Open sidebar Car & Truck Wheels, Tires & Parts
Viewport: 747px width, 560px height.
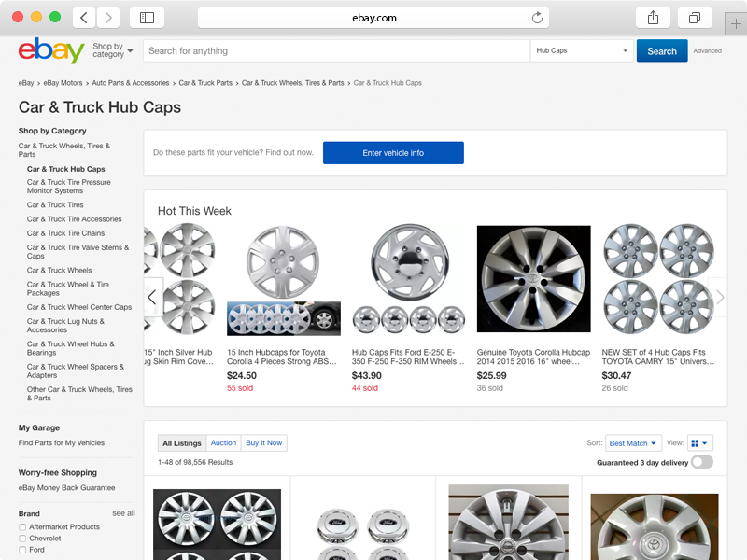(x=64, y=150)
